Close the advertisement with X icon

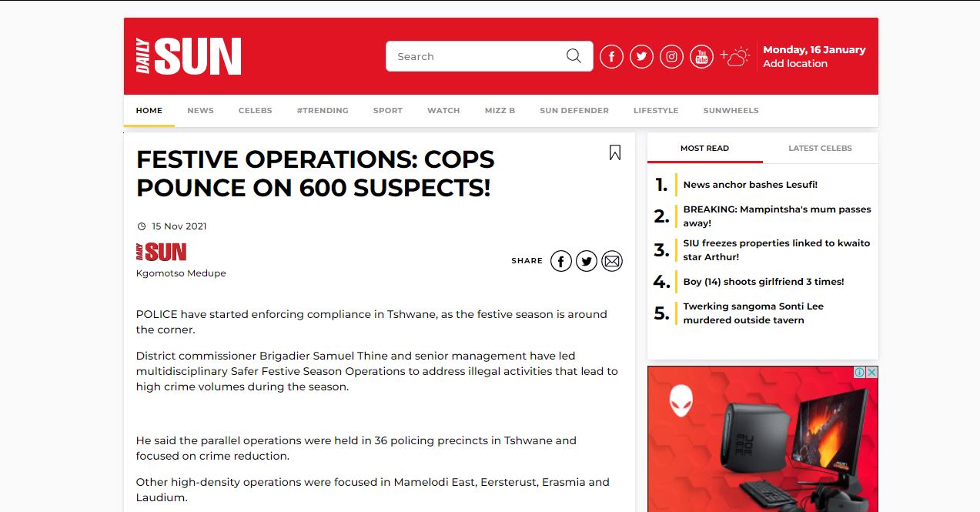[871, 372]
